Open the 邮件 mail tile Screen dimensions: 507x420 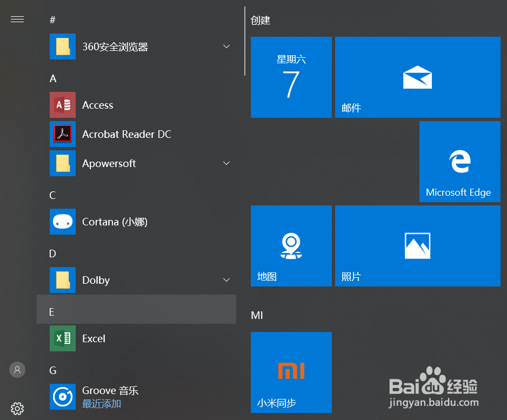click(418, 77)
